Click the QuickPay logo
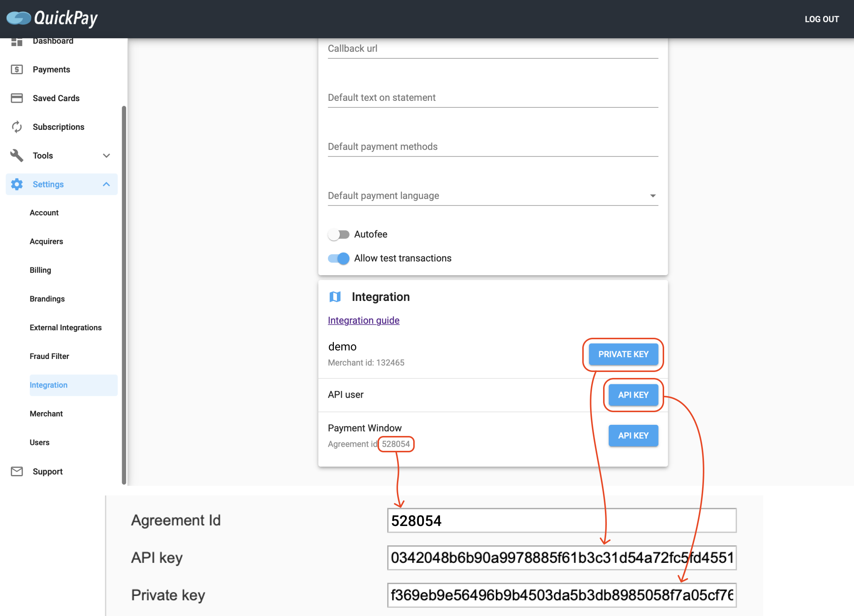Viewport: 854px width, 616px height. click(52, 18)
